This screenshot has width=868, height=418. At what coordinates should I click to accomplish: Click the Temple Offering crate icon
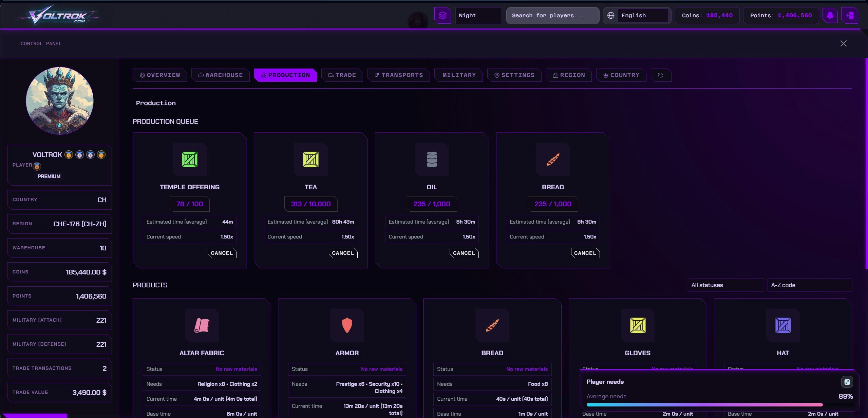(x=189, y=159)
